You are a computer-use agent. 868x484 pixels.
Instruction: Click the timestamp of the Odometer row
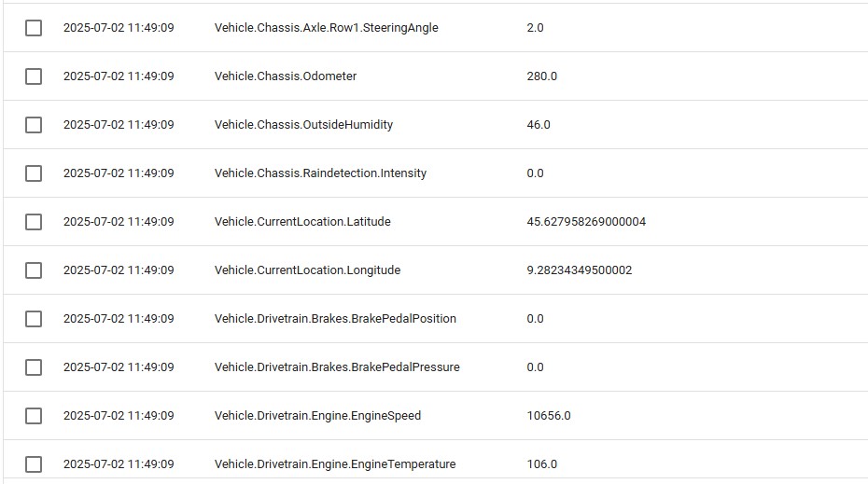(119, 76)
